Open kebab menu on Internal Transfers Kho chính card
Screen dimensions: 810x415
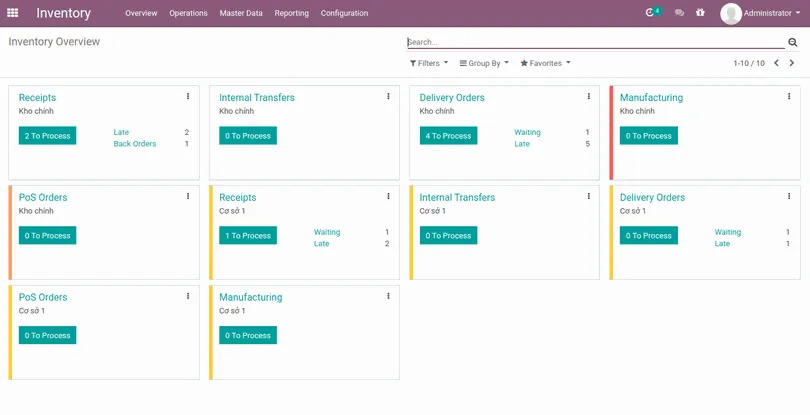(x=388, y=96)
